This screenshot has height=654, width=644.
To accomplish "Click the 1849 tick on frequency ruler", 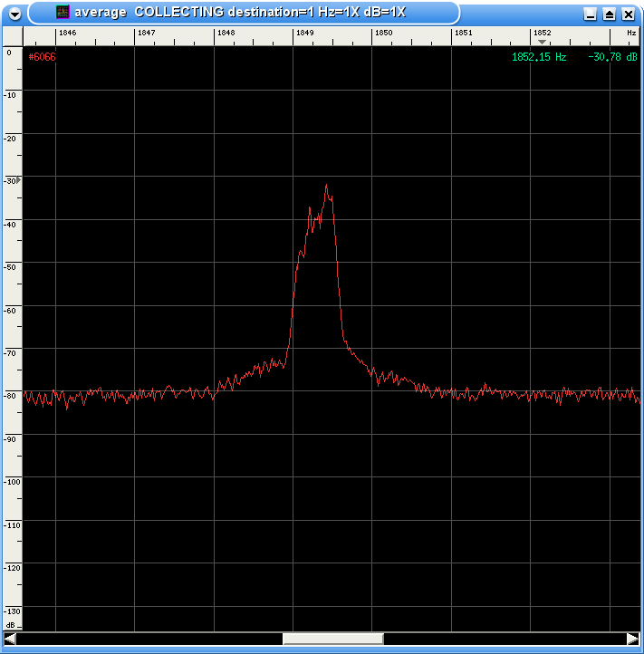I will click(304, 33).
